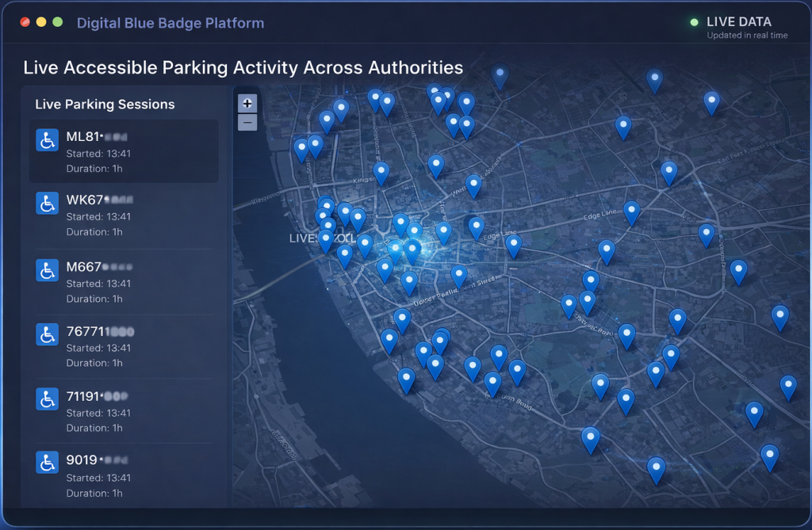Click wheelchair icon beside the ML81 session
812x530 pixels.
click(48, 140)
